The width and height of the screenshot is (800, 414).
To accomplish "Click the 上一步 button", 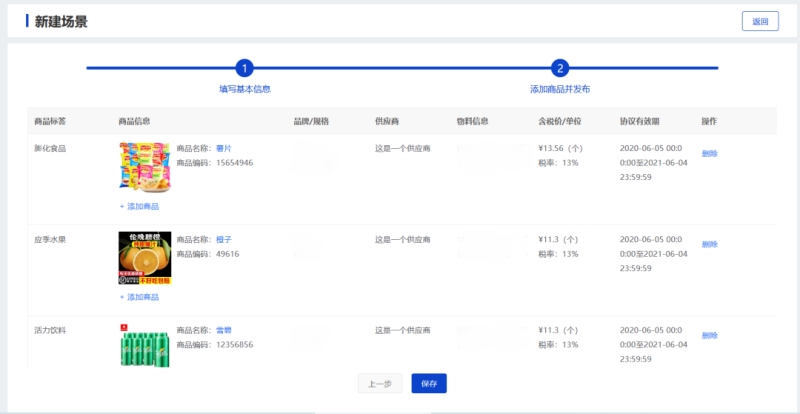I will tap(380, 383).
